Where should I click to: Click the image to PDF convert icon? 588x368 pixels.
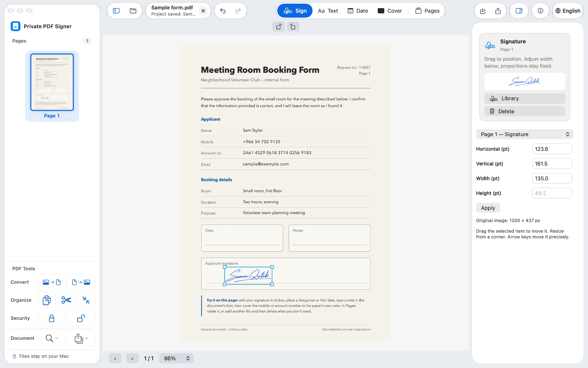52,282
